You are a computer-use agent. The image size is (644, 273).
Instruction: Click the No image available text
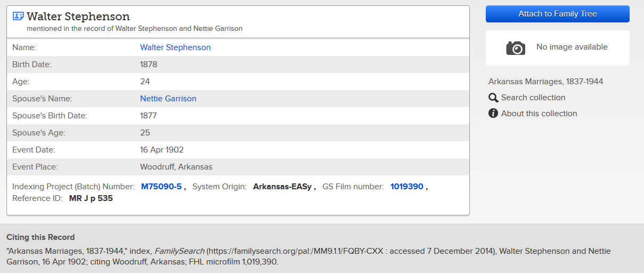point(572,47)
